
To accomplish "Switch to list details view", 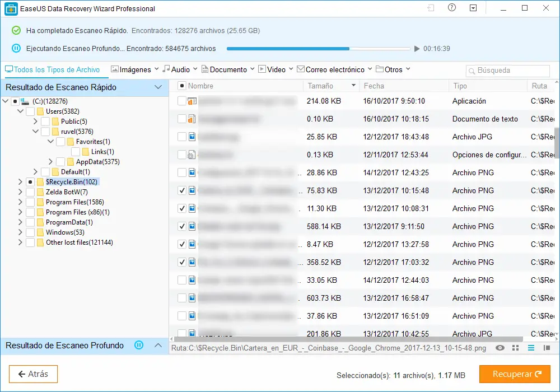I will (531, 348).
